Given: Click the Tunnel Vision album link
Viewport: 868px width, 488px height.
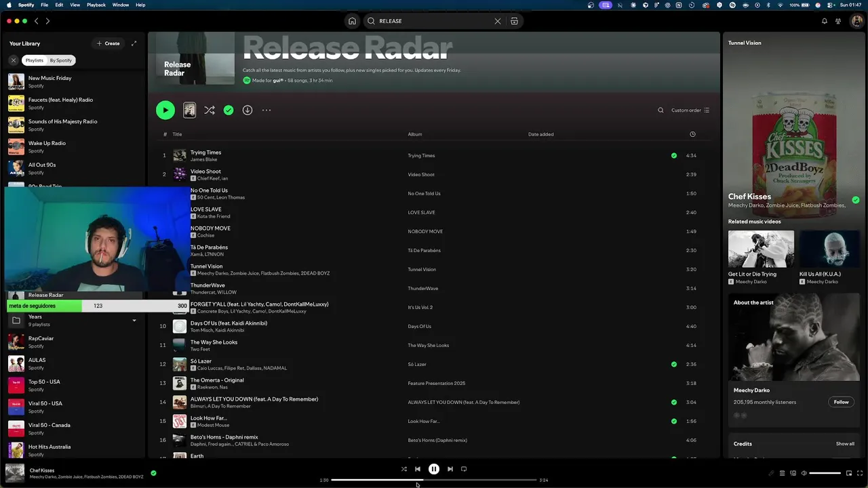Looking at the screenshot, I should pyautogui.click(x=422, y=269).
